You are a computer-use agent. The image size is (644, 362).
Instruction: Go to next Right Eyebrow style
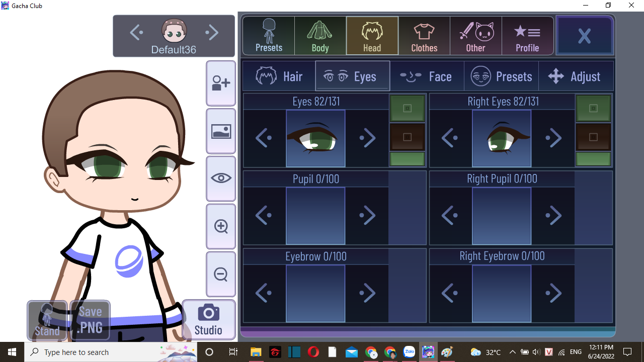tap(553, 293)
